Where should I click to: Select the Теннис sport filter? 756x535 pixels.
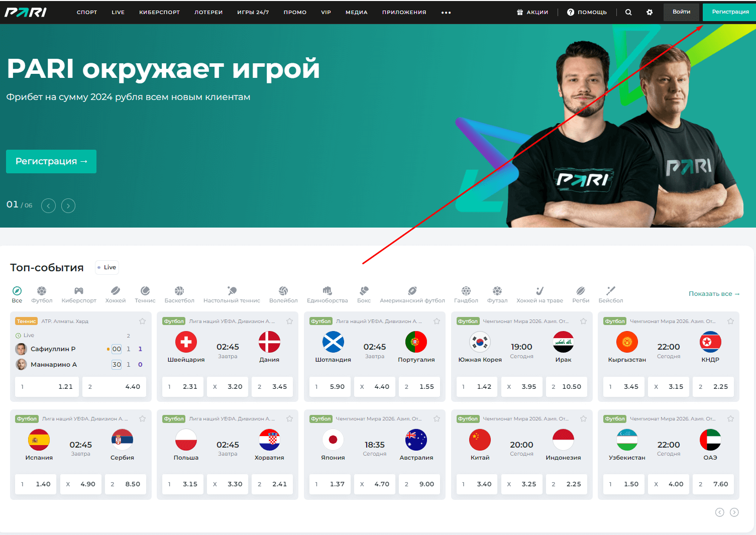click(145, 294)
